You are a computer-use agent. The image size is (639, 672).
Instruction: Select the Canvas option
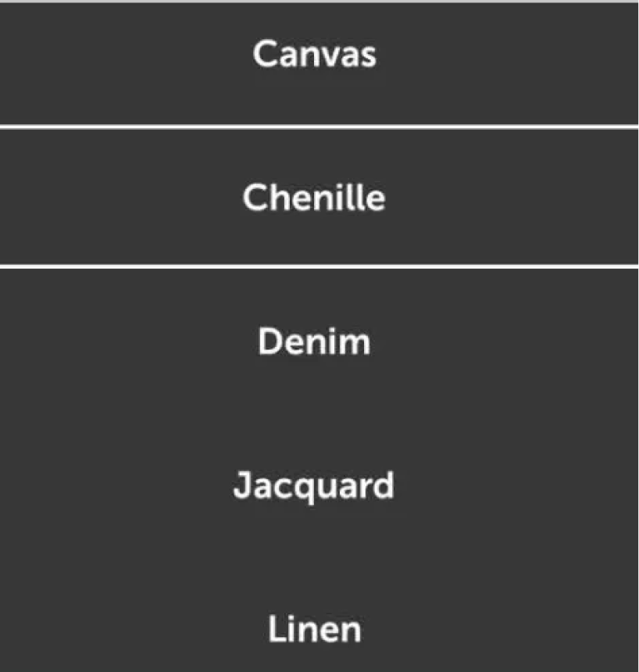click(314, 55)
